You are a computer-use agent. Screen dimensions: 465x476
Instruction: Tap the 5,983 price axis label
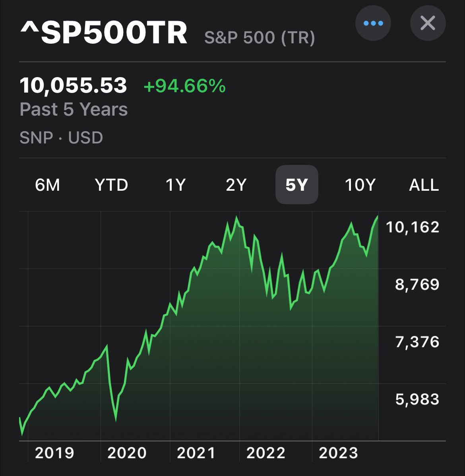(417, 399)
